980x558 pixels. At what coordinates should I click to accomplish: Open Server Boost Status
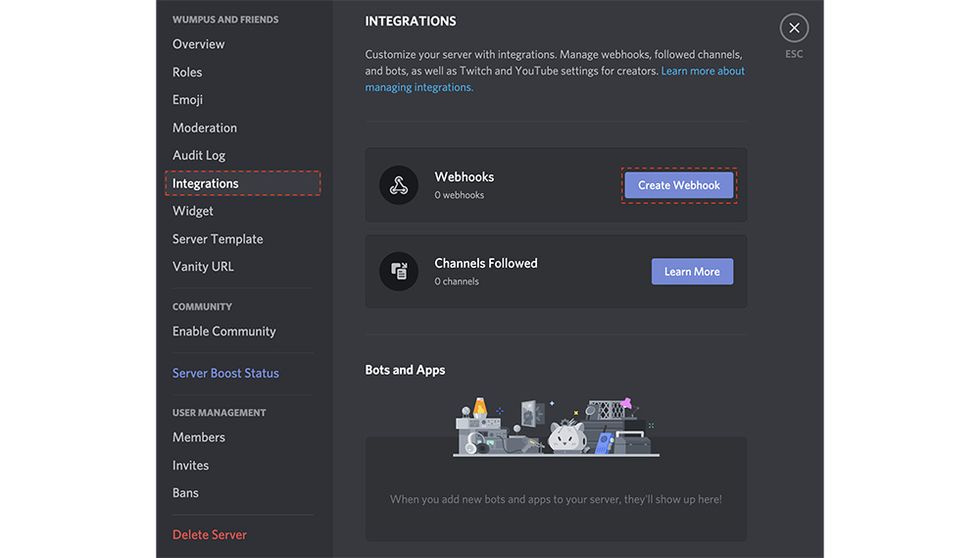[225, 373]
